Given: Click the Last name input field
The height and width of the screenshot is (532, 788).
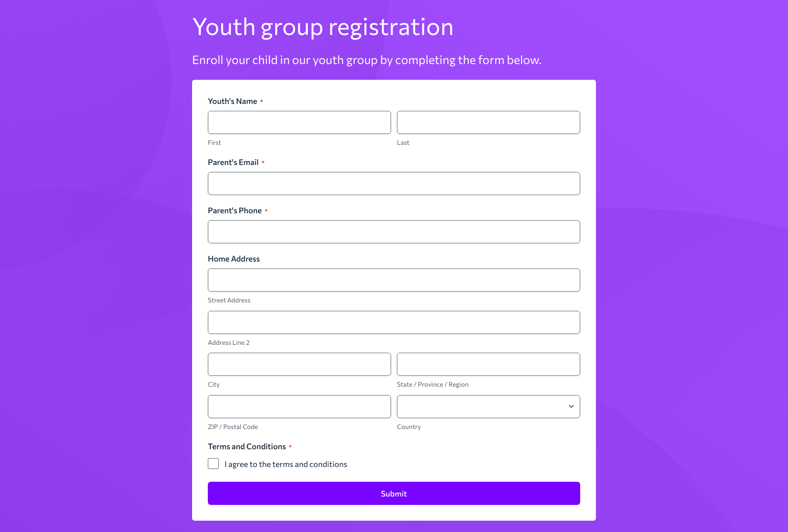Looking at the screenshot, I should (x=488, y=122).
